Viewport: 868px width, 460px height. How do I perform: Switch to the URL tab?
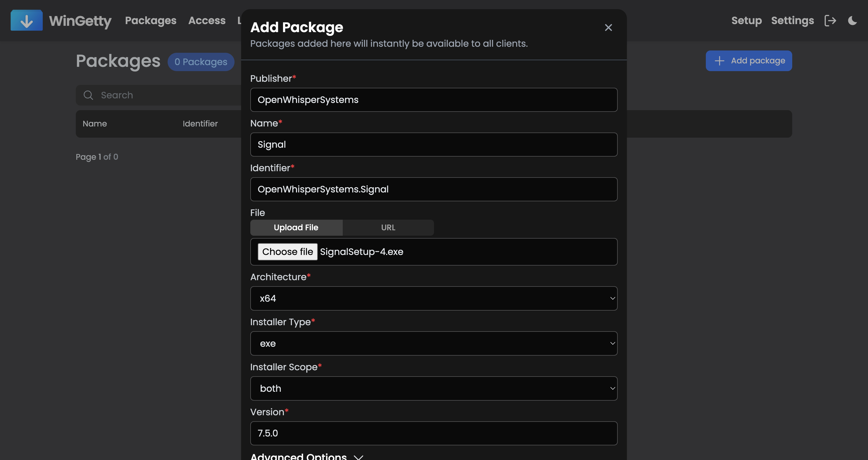388,228
